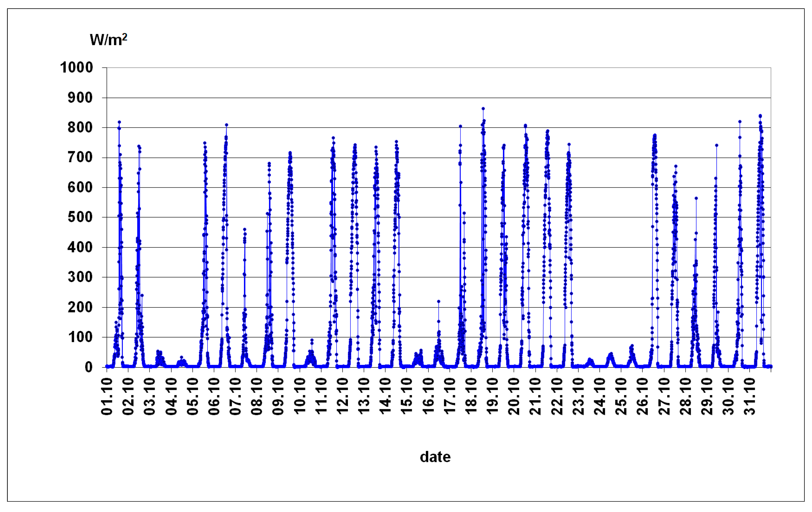Click the 23.10 date tick label
The image size is (812, 512).
point(578,397)
